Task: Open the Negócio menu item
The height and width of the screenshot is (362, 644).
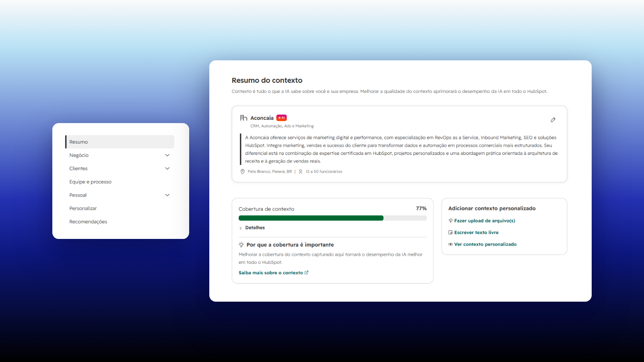Action: click(x=79, y=155)
